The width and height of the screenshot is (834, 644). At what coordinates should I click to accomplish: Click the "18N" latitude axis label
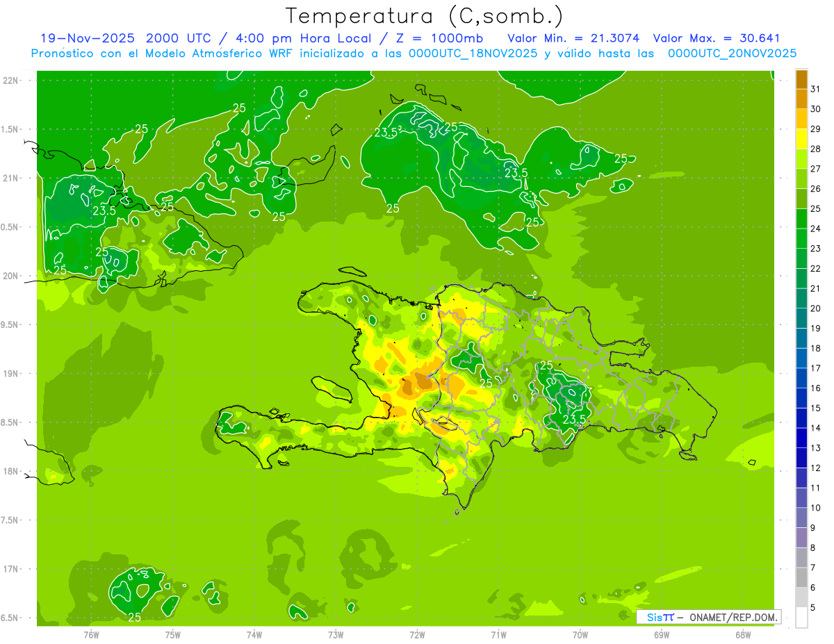10,471
